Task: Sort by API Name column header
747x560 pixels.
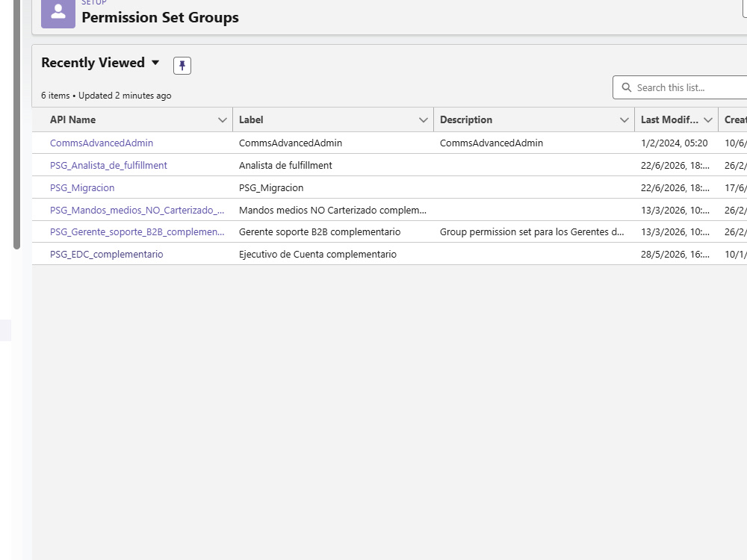Action: [73, 120]
